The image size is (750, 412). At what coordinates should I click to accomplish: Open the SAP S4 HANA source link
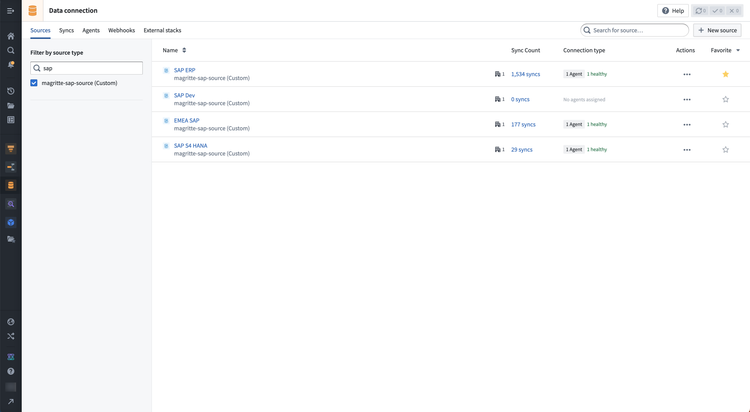[x=190, y=145]
